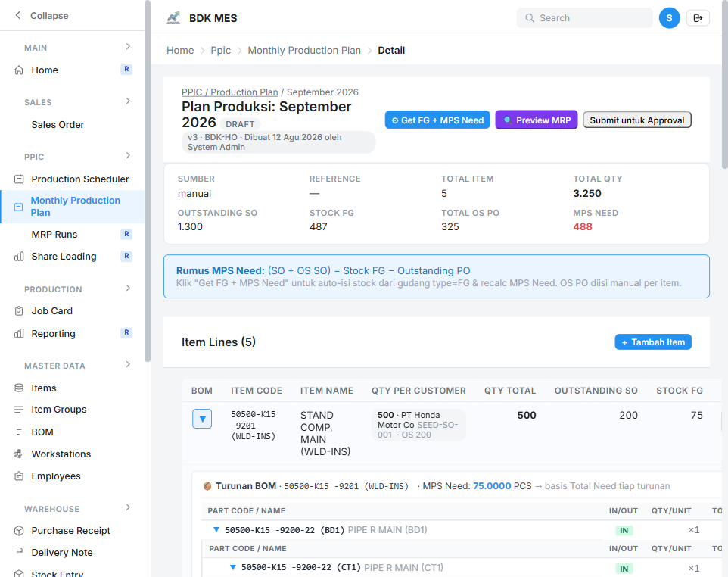The image size is (728, 577).
Task: Click Preview MRP button
Action: pyautogui.click(x=537, y=120)
